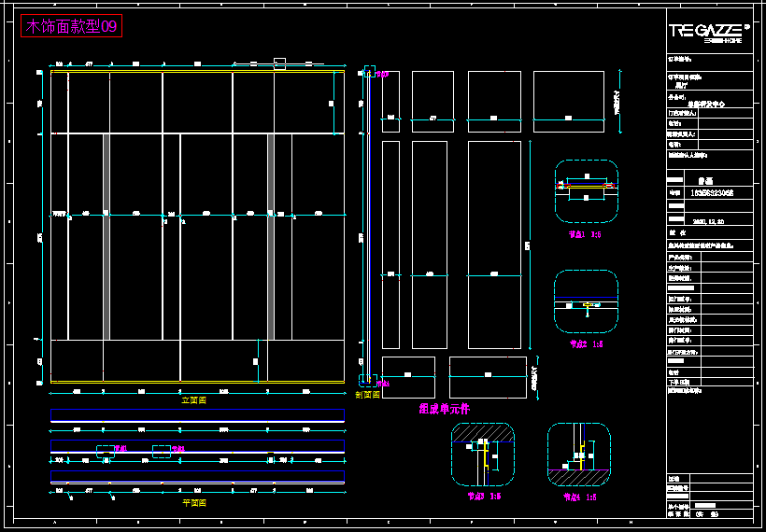
Task: Click the 普通 text in the title block
Action: (x=706, y=180)
